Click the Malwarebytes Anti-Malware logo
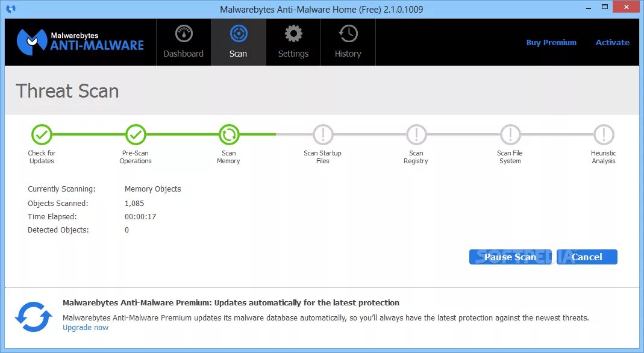The height and width of the screenshot is (353, 644). [x=80, y=42]
